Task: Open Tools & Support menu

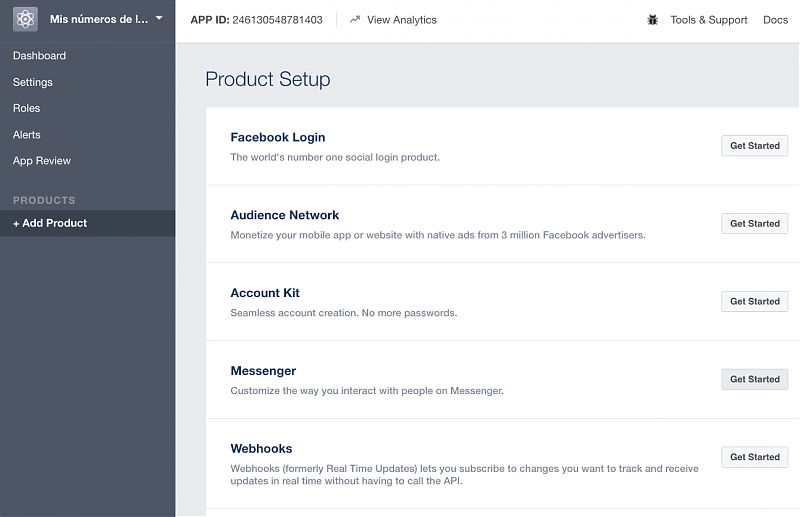Action: (709, 20)
